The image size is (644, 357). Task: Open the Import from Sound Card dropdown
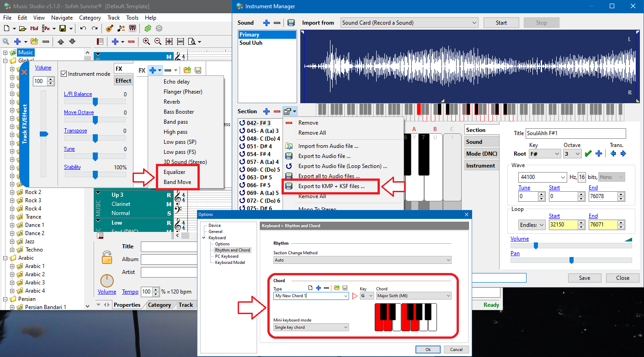point(409,23)
